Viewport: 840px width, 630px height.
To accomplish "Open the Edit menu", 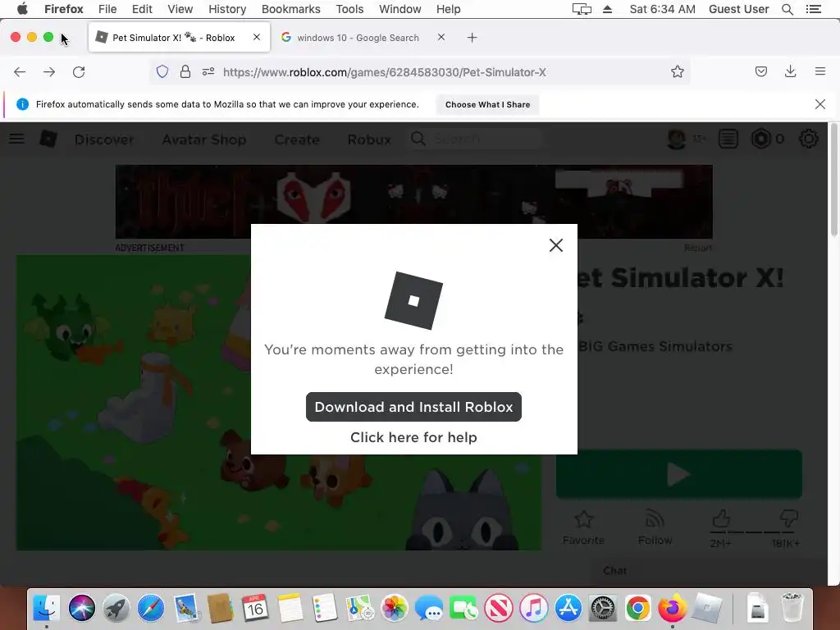I will coord(142,9).
